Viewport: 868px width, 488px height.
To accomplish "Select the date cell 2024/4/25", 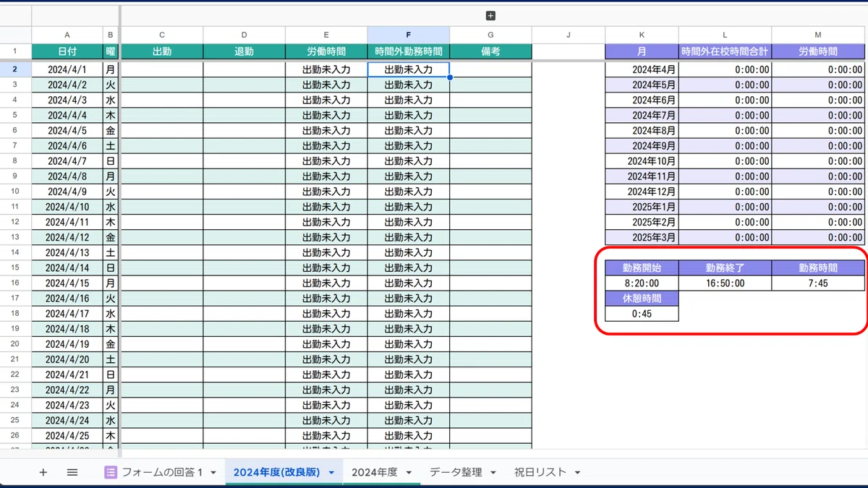I will (67, 435).
